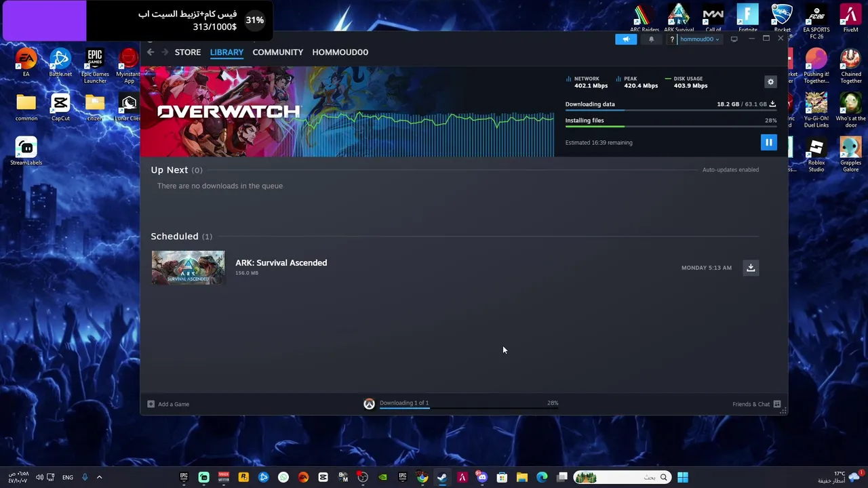Screen dimensions: 868x488
Task: Click the ENG language indicator
Action: pyautogui.click(x=68, y=477)
